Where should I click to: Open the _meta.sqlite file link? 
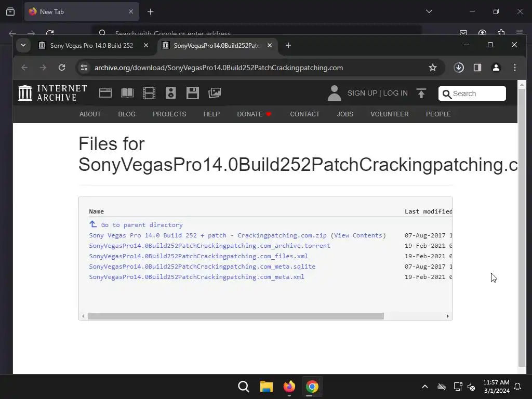click(202, 267)
